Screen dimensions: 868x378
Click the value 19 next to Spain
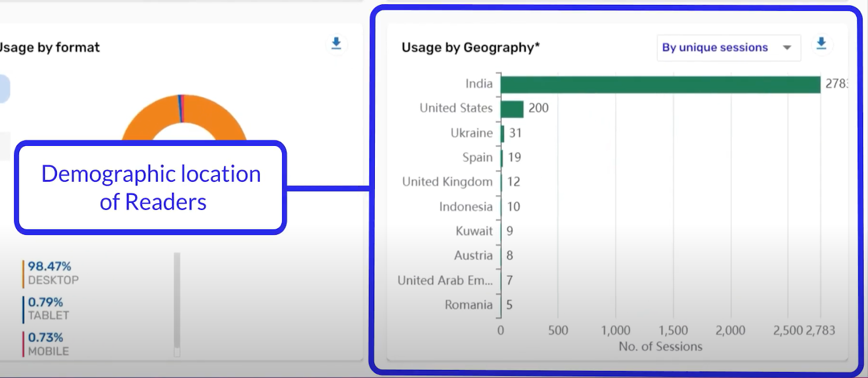514,157
